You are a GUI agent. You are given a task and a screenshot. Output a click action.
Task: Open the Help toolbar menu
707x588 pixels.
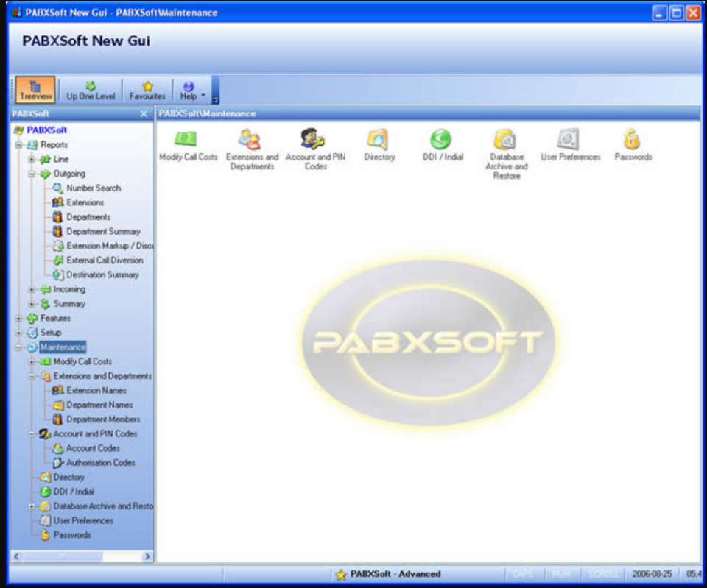[x=189, y=90]
